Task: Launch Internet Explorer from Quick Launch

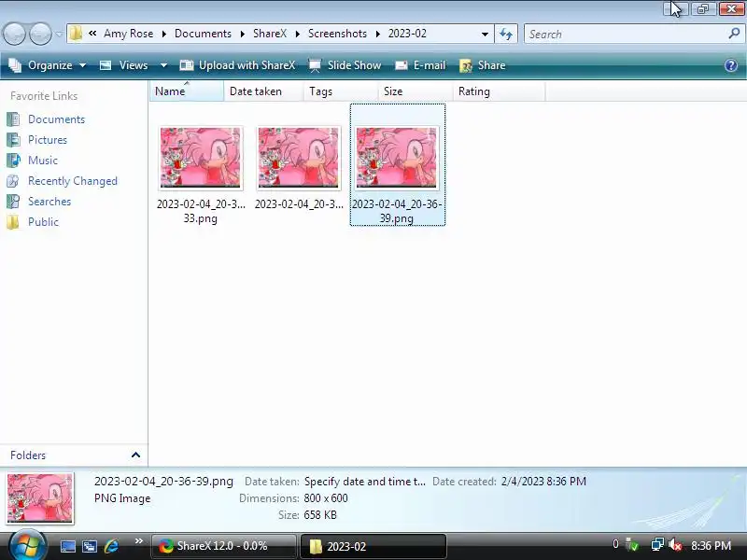Action: tap(111, 546)
